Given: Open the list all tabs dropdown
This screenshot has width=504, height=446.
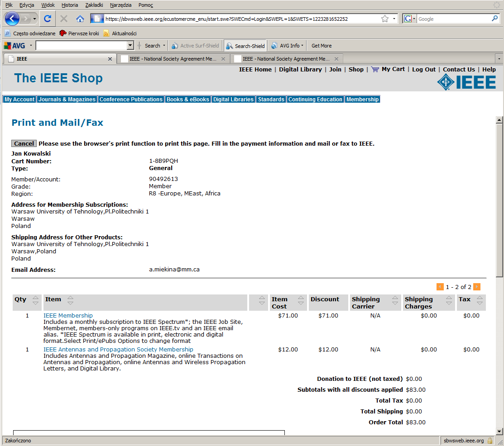Looking at the screenshot, I should click(499, 59).
